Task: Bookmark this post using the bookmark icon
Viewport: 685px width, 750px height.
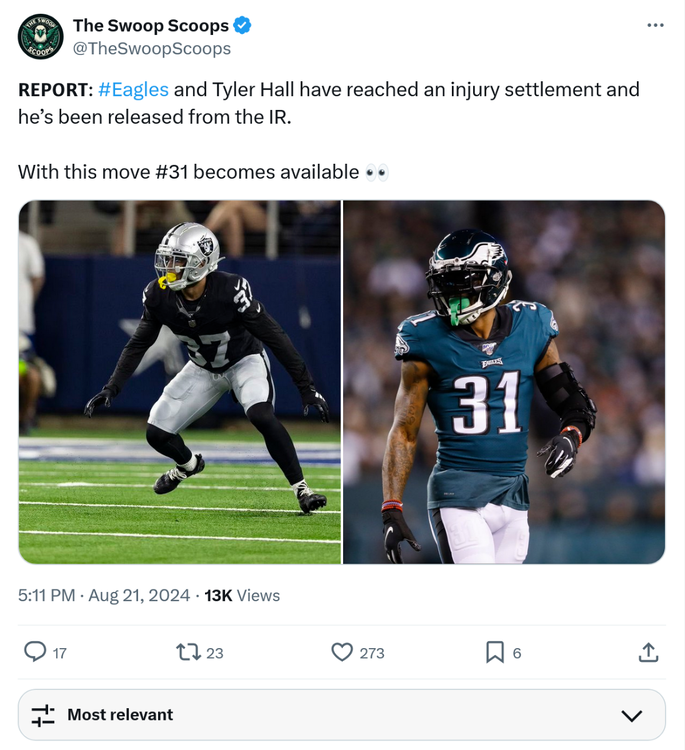Action: (495, 652)
